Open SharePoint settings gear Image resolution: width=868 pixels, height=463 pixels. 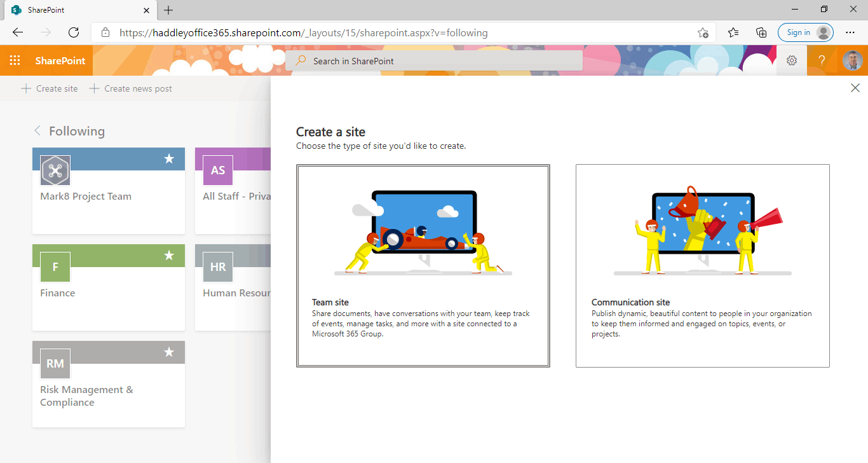(x=792, y=60)
